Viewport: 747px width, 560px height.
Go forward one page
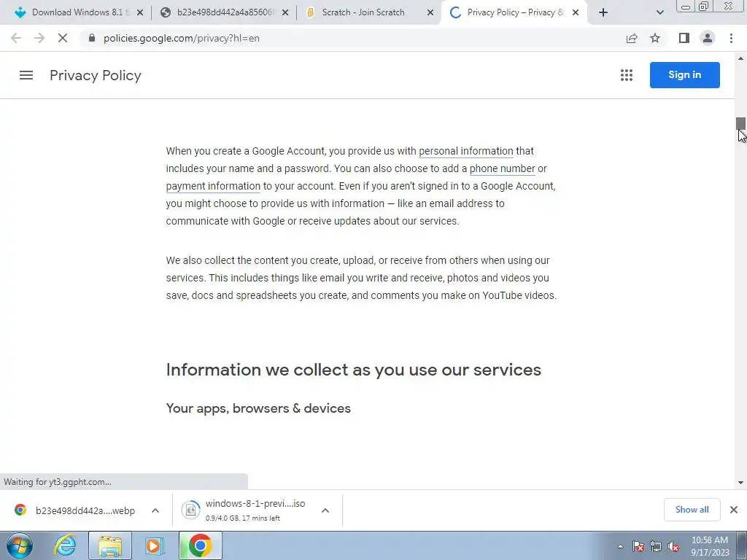[x=39, y=38]
